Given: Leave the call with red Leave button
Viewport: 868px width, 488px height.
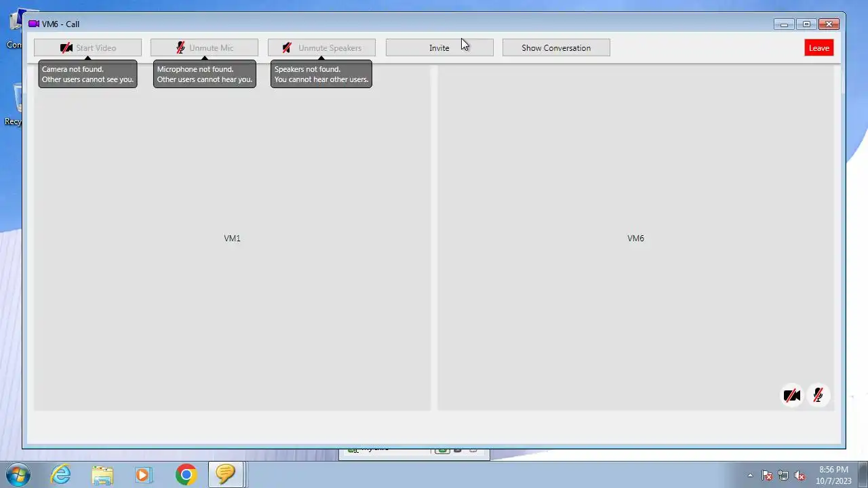Looking at the screenshot, I should click(x=818, y=48).
